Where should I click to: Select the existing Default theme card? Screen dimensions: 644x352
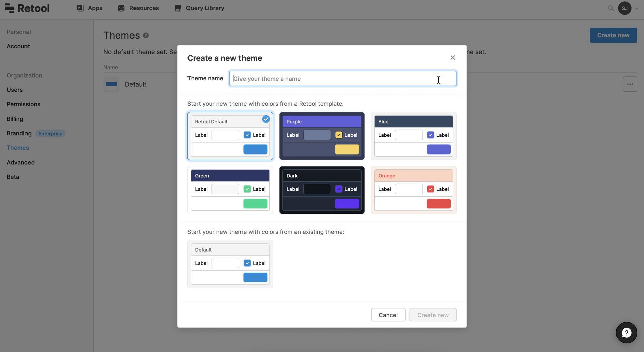click(x=230, y=264)
